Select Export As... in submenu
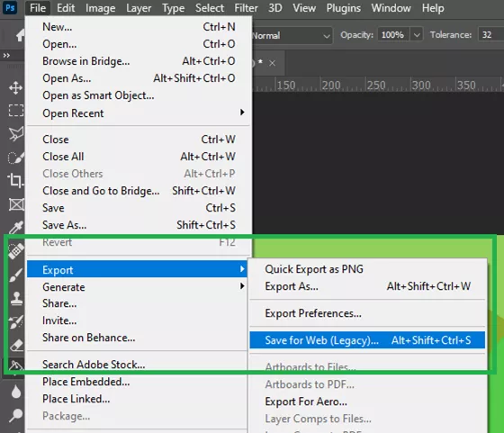This screenshot has width=504, height=433. (x=367, y=285)
